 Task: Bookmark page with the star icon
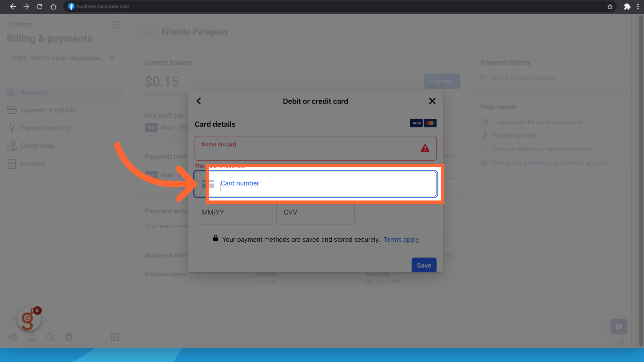[x=610, y=7]
